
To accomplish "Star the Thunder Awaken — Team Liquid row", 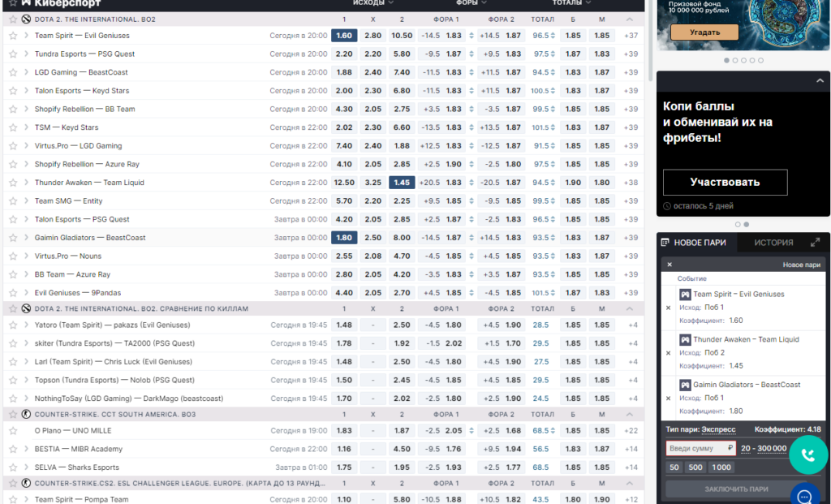I will coord(13,183).
